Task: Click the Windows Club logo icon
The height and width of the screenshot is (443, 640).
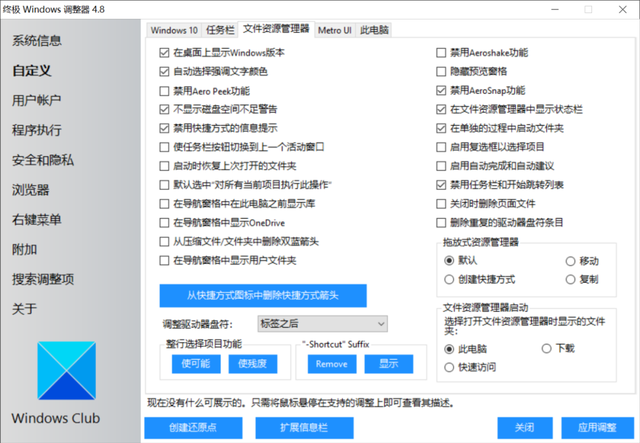Action: click(67, 370)
